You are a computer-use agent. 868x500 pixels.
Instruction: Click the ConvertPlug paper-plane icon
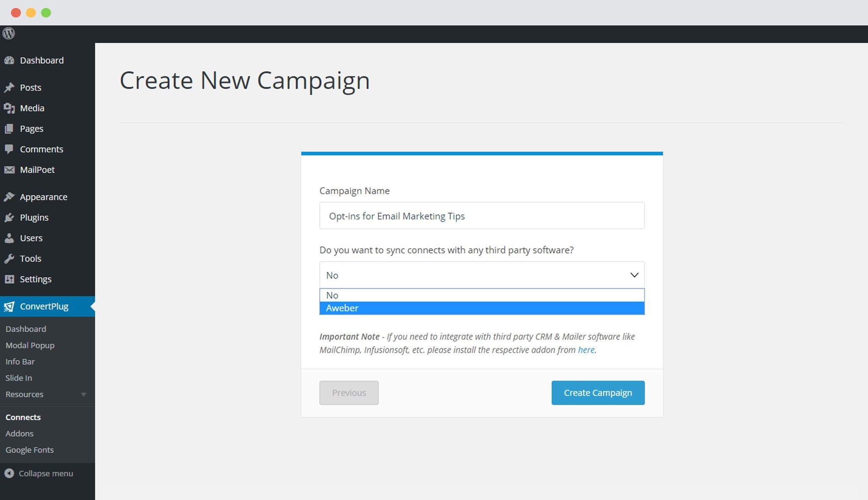9,306
